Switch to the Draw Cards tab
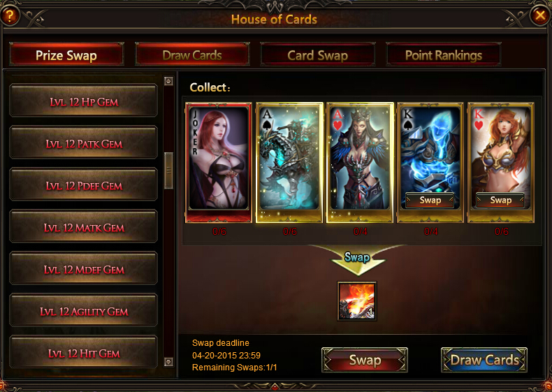Screen dimensions: 552x392 pyautogui.click(x=192, y=55)
